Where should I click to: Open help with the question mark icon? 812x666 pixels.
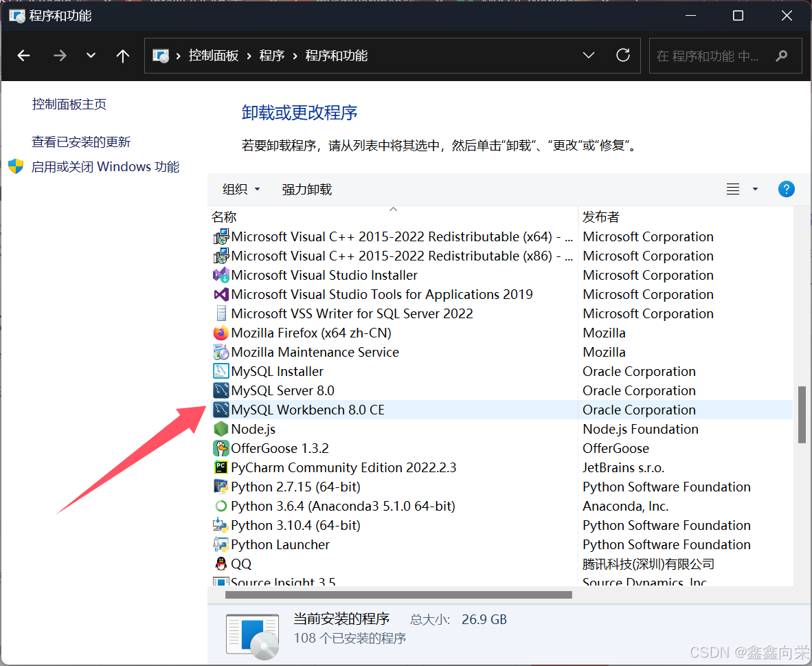tap(786, 189)
